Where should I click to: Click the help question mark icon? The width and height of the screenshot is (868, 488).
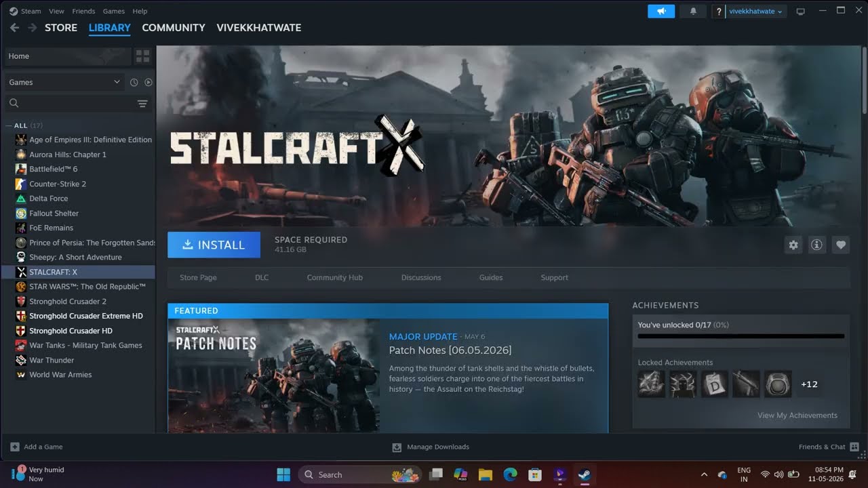point(718,12)
